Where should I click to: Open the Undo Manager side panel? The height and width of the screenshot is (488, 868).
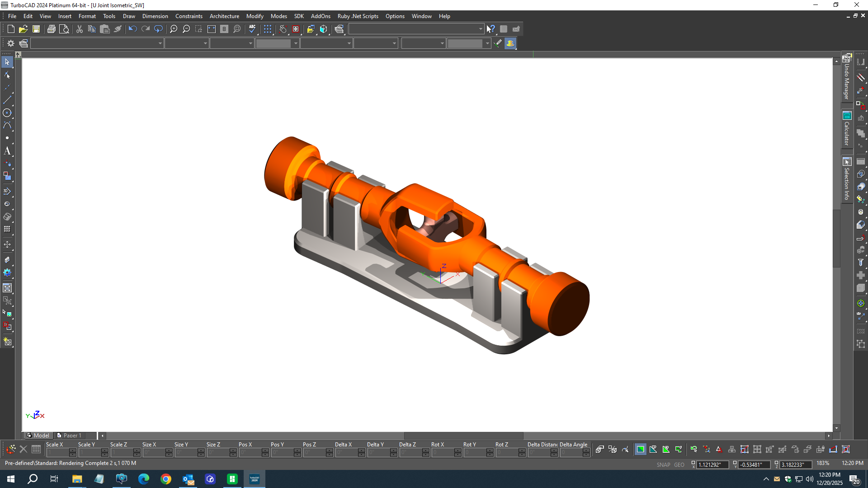click(847, 77)
